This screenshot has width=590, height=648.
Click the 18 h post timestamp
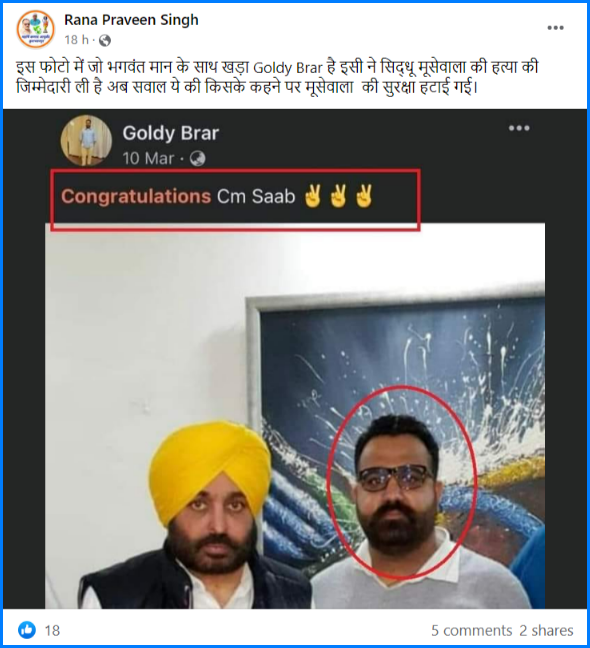(76, 40)
